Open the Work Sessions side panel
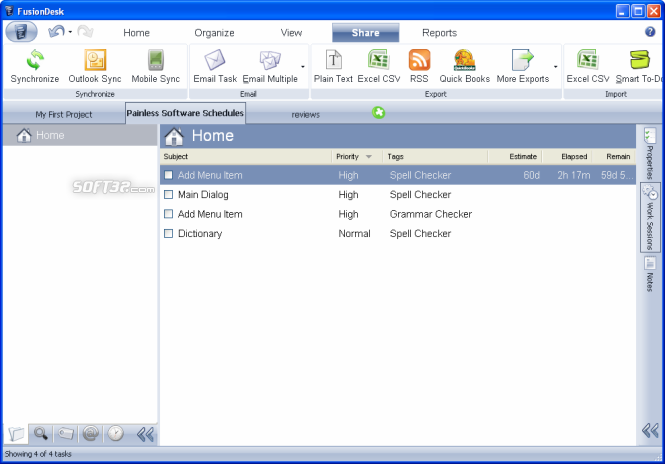This screenshot has width=665, height=464. pos(650,217)
